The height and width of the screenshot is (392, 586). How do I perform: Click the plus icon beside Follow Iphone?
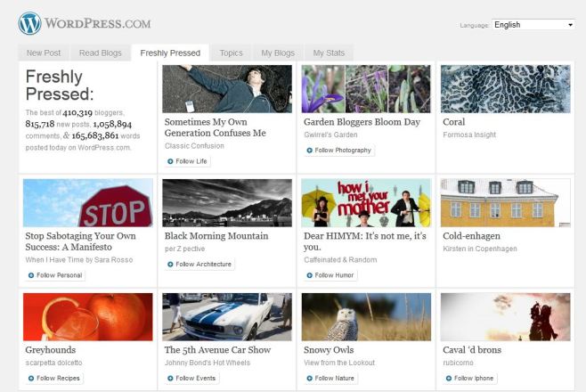coord(448,379)
